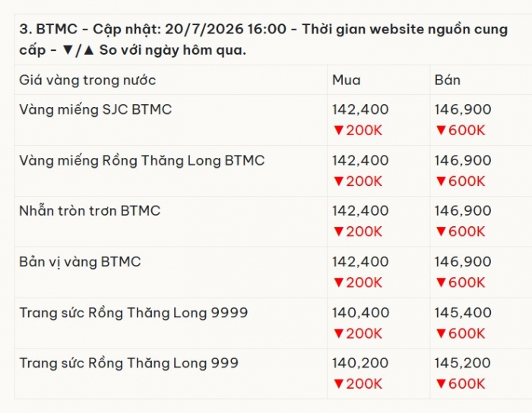Click the 140,200 buy price value

pyautogui.click(x=360, y=363)
